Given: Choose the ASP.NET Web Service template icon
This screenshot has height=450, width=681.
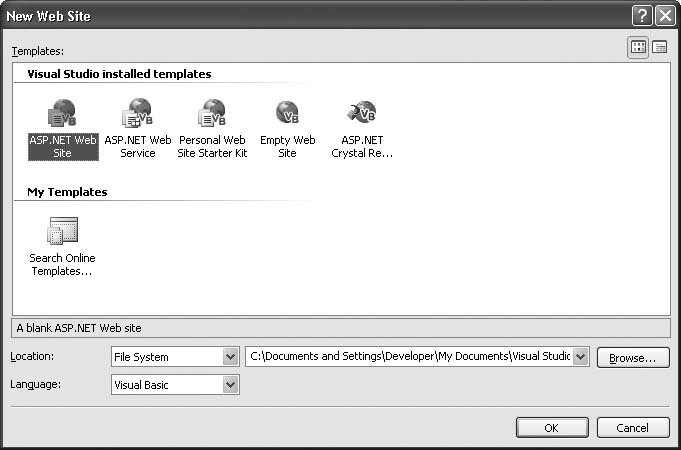Looking at the screenshot, I should (x=137, y=113).
